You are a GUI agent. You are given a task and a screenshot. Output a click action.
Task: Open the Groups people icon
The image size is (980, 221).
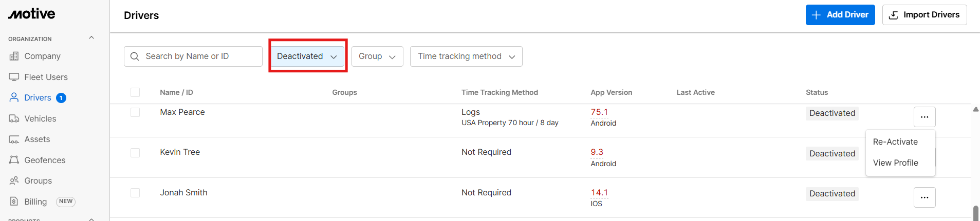[x=14, y=181]
